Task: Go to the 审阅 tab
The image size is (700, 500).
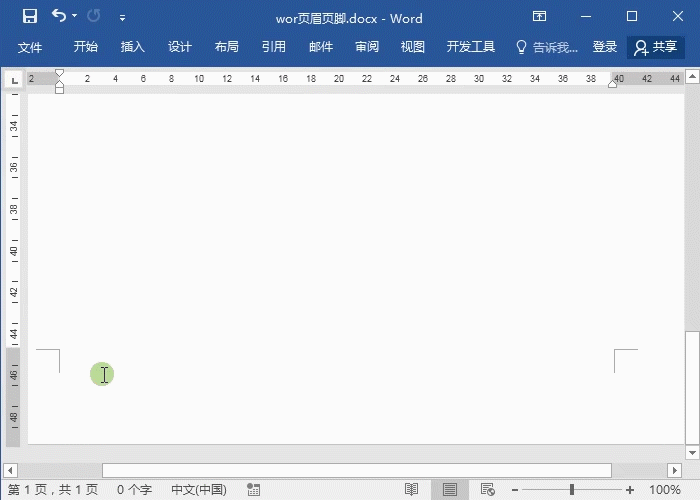Action: click(367, 46)
